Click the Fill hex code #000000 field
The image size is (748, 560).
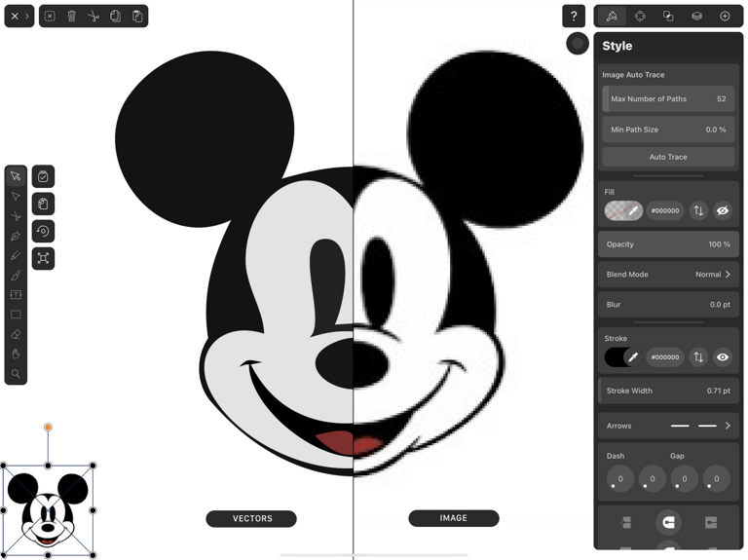(x=665, y=210)
